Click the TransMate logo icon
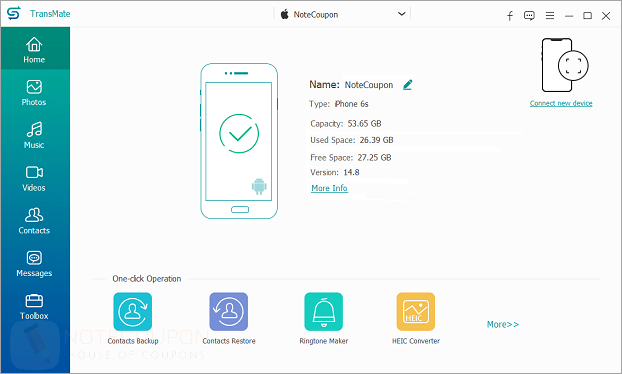 pyautogui.click(x=13, y=13)
